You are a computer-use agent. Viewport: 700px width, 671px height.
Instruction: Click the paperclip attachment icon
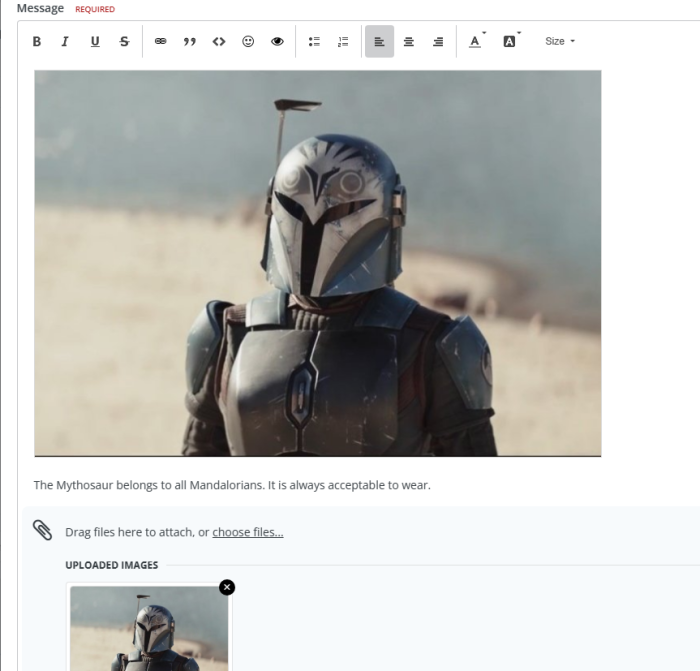pos(43,530)
